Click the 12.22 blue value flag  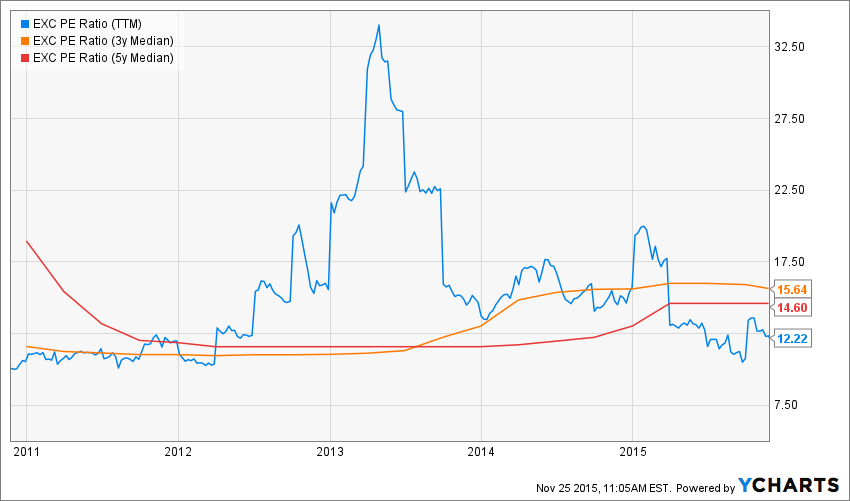tap(791, 339)
